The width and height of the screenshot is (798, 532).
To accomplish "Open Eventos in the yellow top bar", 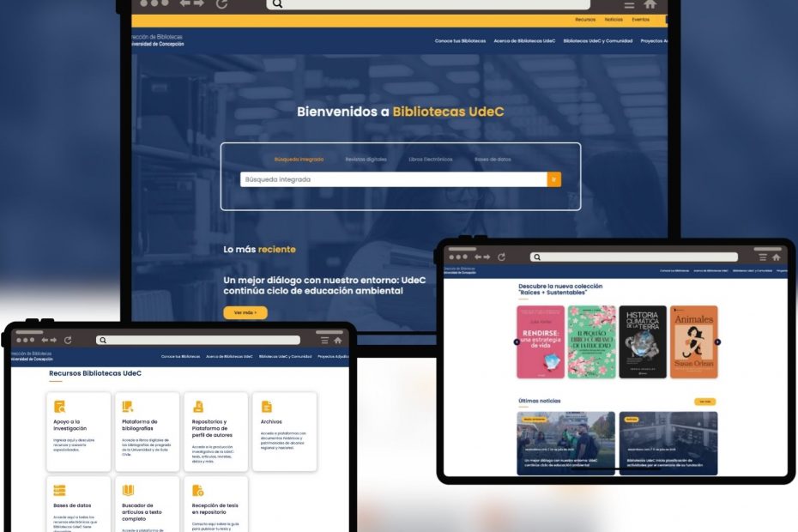I will coord(641,20).
